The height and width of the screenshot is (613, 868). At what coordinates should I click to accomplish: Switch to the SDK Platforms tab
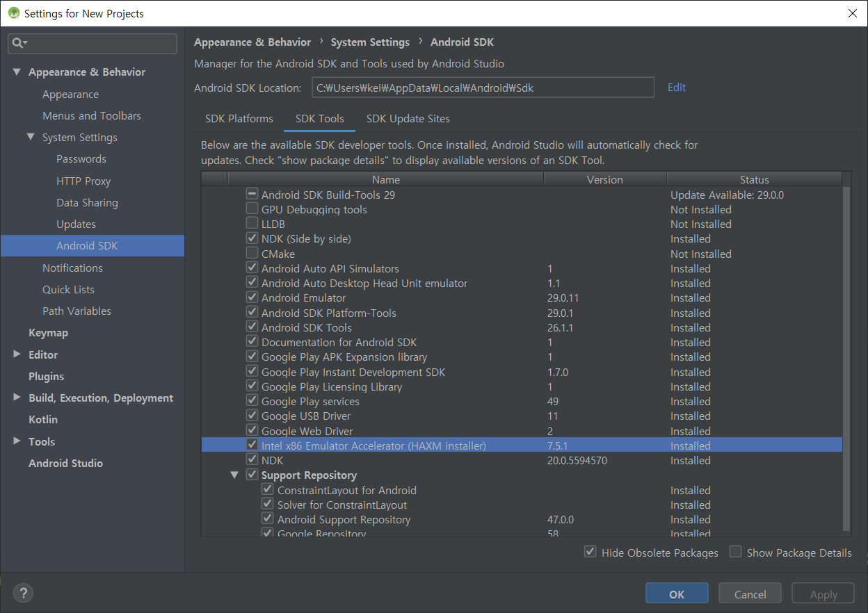coord(239,119)
